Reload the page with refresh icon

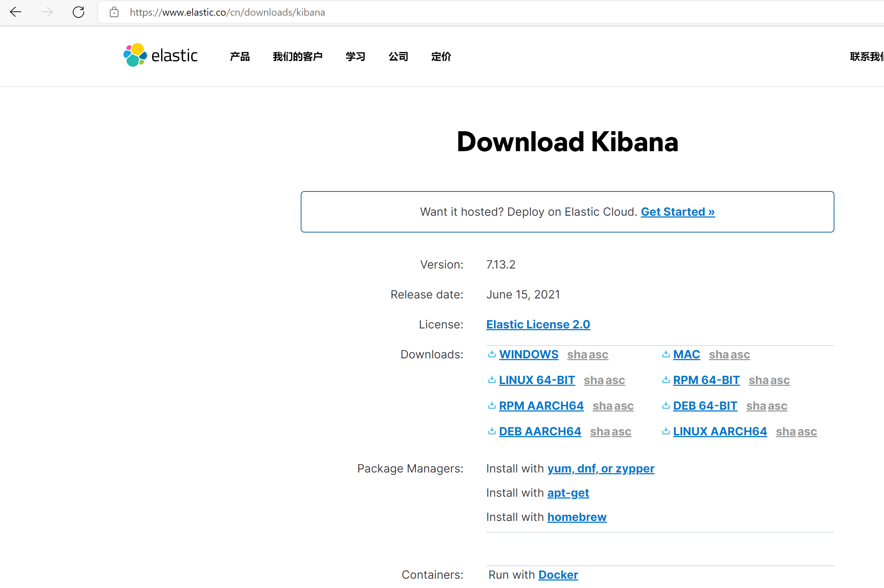[x=78, y=12]
